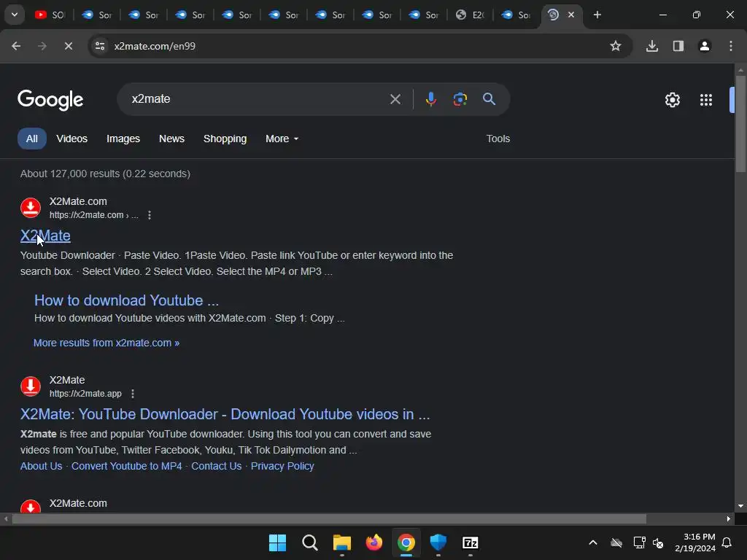Expand the tab search dropdown
The height and width of the screenshot is (560, 747).
(x=15, y=15)
